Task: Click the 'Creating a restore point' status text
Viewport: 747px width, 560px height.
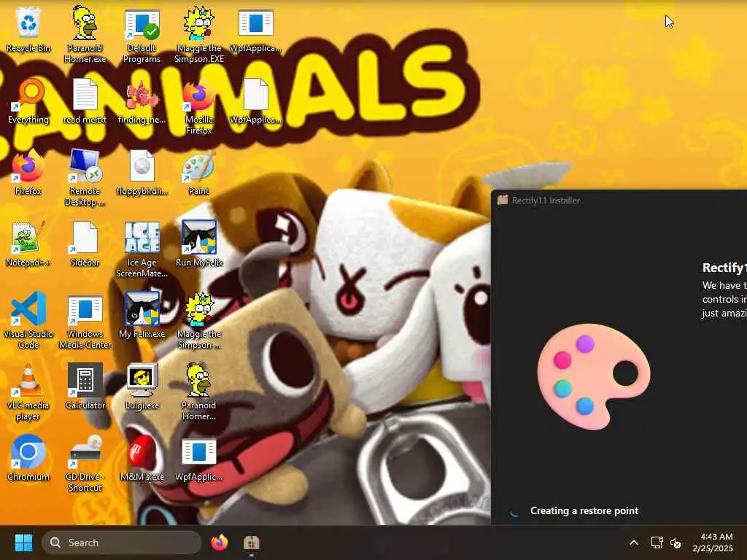Action: 584,510
